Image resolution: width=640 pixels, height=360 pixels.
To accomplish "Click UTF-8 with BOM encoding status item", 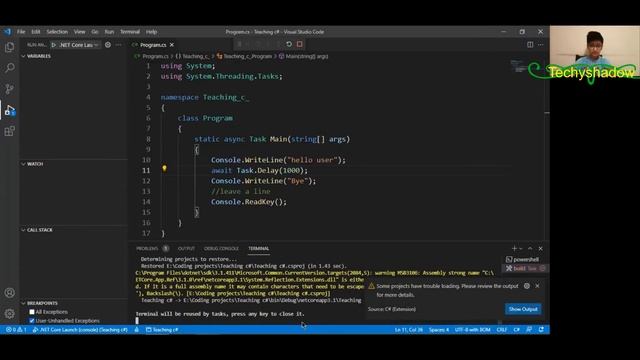I will 472,330.
